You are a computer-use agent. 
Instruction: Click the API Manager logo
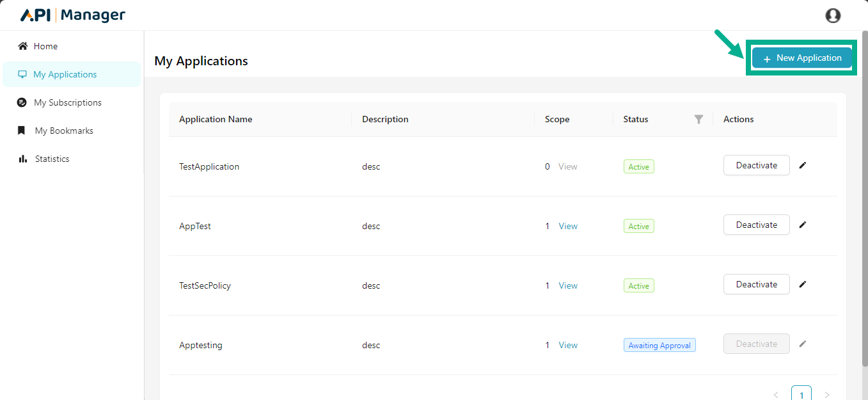point(73,15)
